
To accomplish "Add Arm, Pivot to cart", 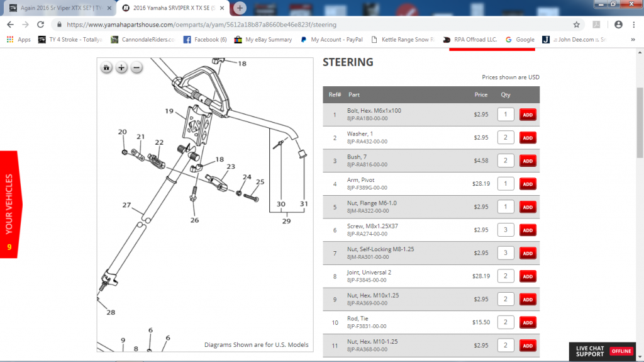I will [x=528, y=184].
